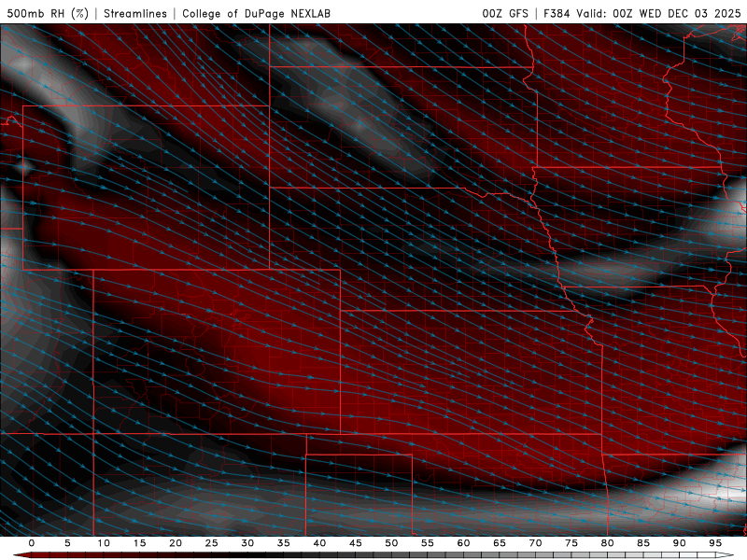
Task: Click the "70" value on the color scale
Action: click(535, 543)
